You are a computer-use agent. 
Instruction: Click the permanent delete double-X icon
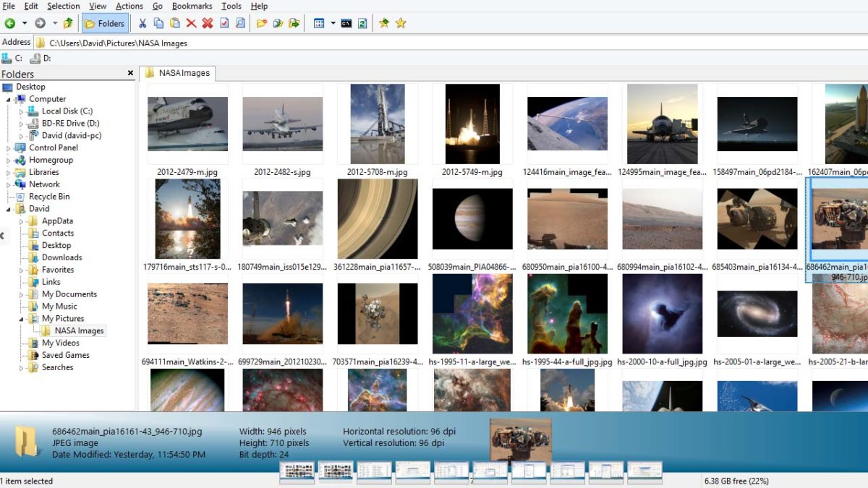pos(206,22)
